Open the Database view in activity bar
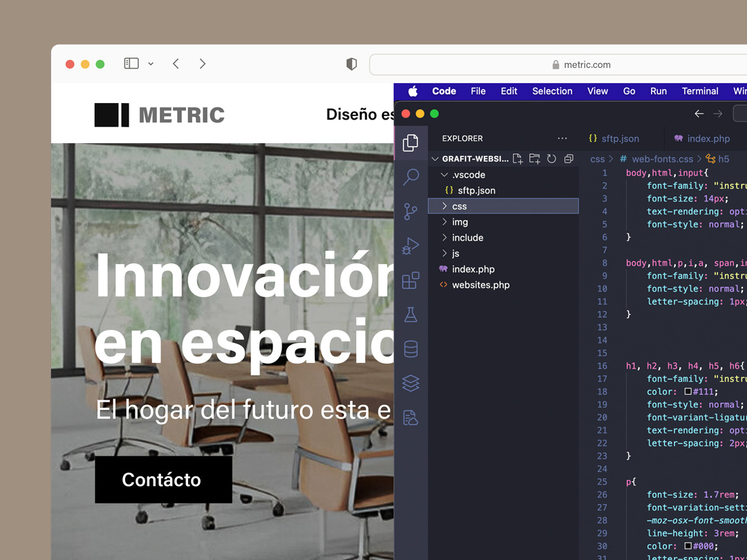This screenshot has height=560, width=747. [x=411, y=349]
